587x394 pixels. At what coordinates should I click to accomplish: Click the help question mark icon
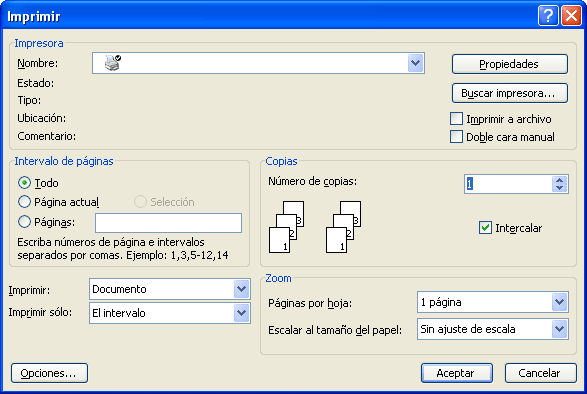click(x=548, y=16)
